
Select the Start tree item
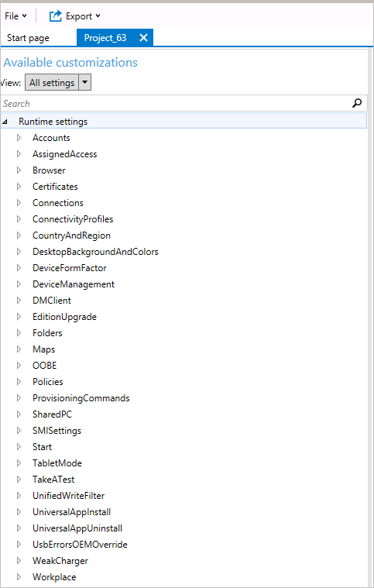coord(42,447)
